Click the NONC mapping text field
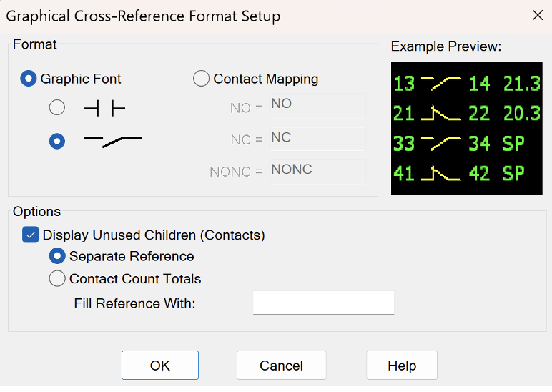Image resolution: width=552 pixels, height=392 pixels. click(x=317, y=172)
